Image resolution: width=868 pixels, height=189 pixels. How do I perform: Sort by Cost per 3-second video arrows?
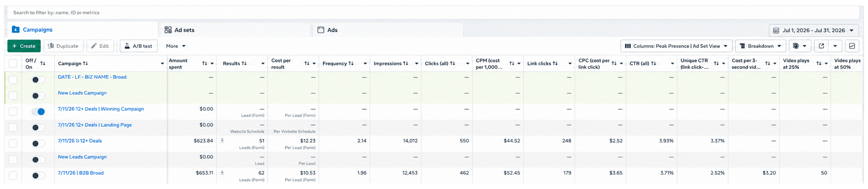point(768,64)
